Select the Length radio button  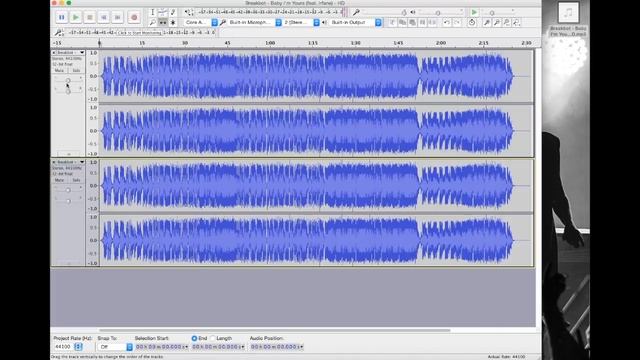[213, 338]
